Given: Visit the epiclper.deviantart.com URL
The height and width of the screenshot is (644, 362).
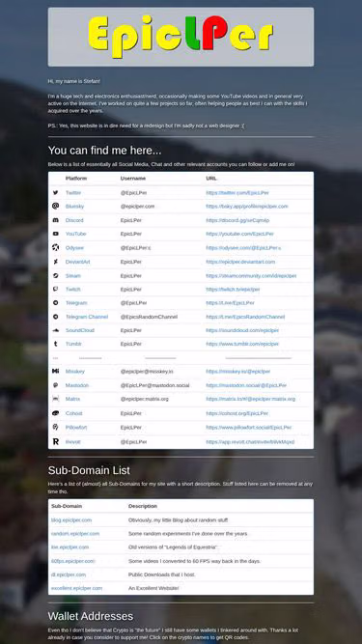Looking at the screenshot, I should click(240, 262).
